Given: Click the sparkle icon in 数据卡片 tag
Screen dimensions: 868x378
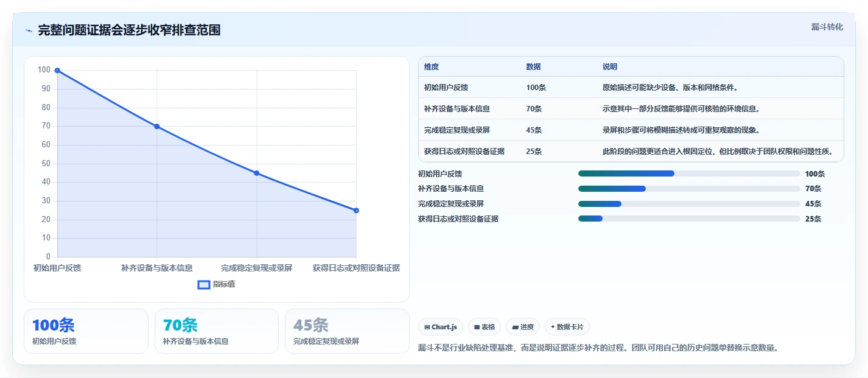Looking at the screenshot, I should [553, 327].
